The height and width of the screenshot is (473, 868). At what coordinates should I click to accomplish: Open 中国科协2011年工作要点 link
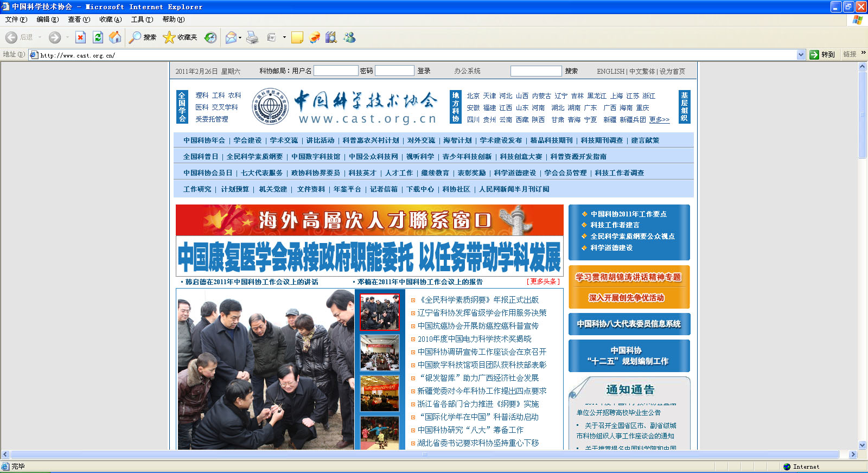tap(629, 214)
